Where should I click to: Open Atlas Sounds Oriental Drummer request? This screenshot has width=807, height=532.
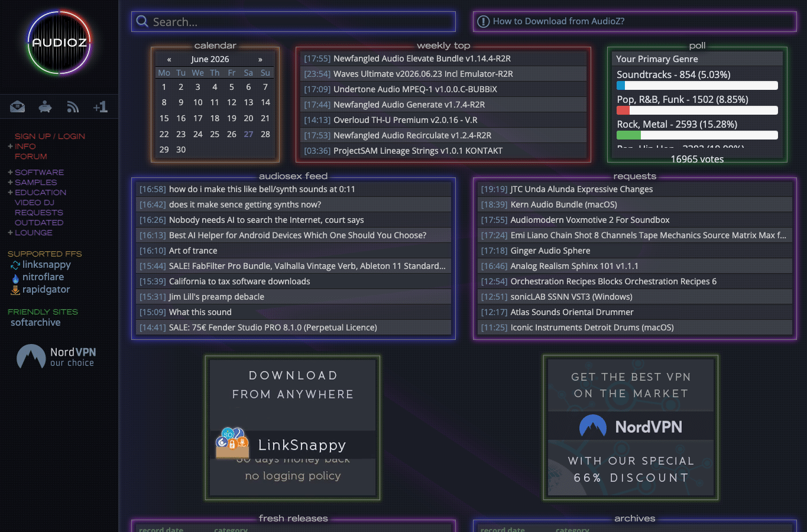(572, 312)
